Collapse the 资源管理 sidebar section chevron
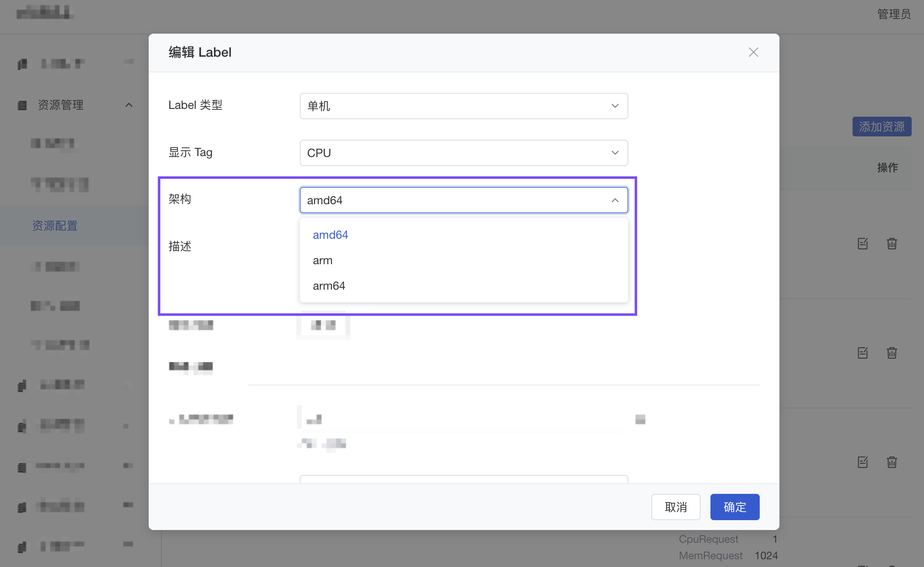Image resolution: width=924 pixels, height=567 pixels. 129,105
